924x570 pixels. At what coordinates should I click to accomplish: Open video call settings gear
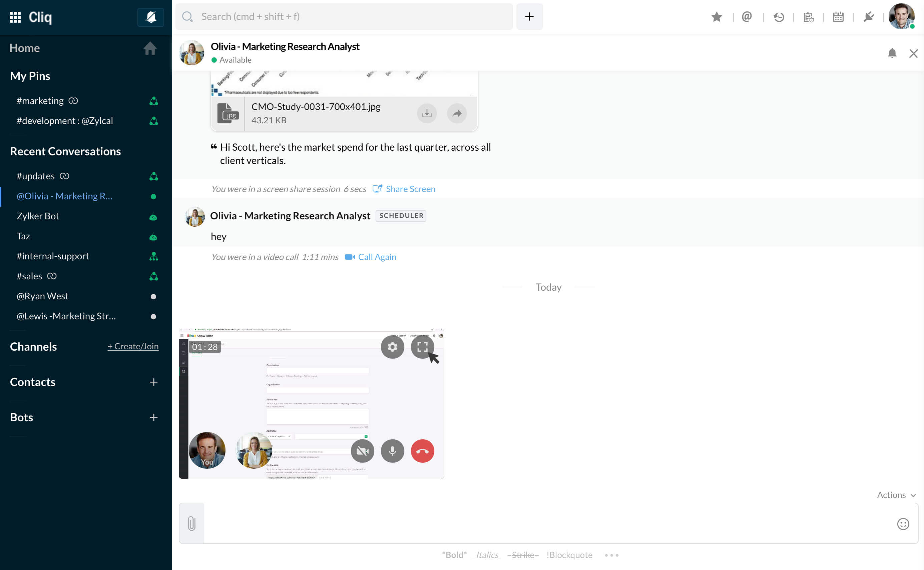[x=392, y=347]
